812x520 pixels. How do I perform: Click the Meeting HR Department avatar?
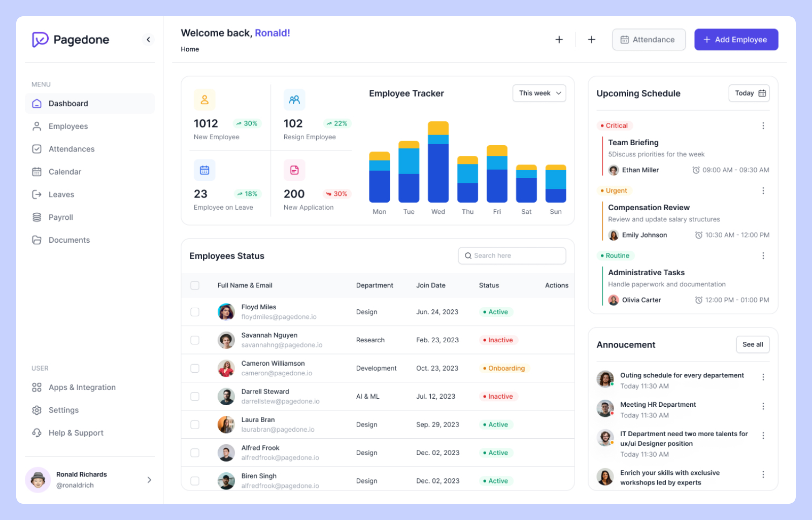coord(605,408)
